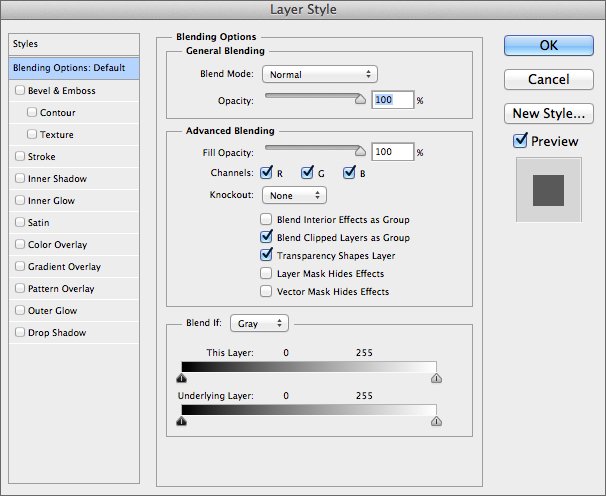Enable the Outer Glow checkbox
The image size is (606, 496).
tap(20, 310)
